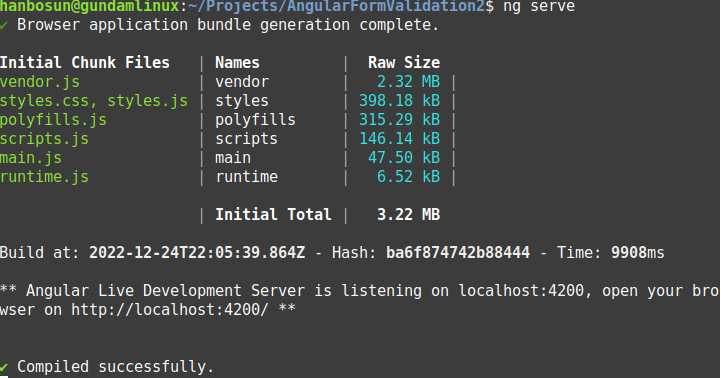Click the 146.14 kB size value
Viewport: 721px width, 378px height.
pos(400,139)
